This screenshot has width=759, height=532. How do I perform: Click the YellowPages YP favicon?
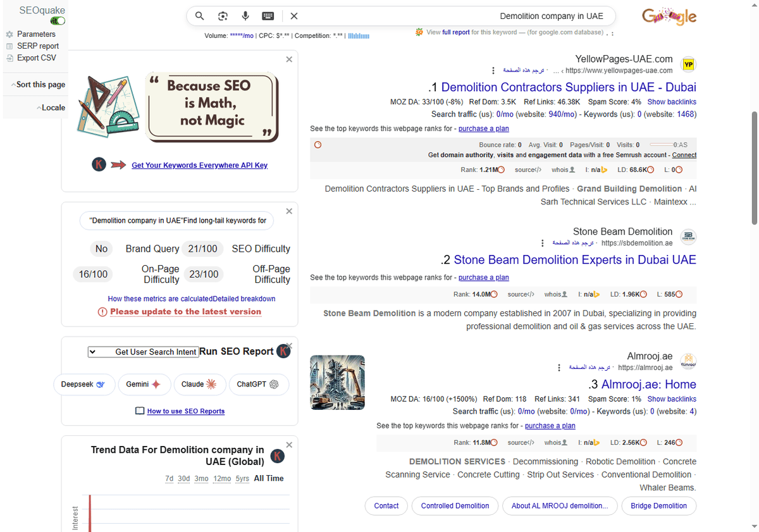click(688, 65)
